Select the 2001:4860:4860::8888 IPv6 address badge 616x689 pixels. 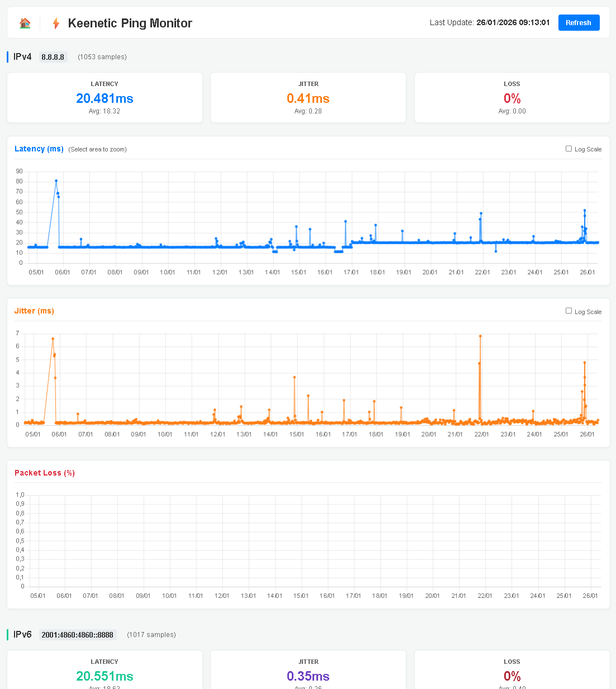point(77,635)
